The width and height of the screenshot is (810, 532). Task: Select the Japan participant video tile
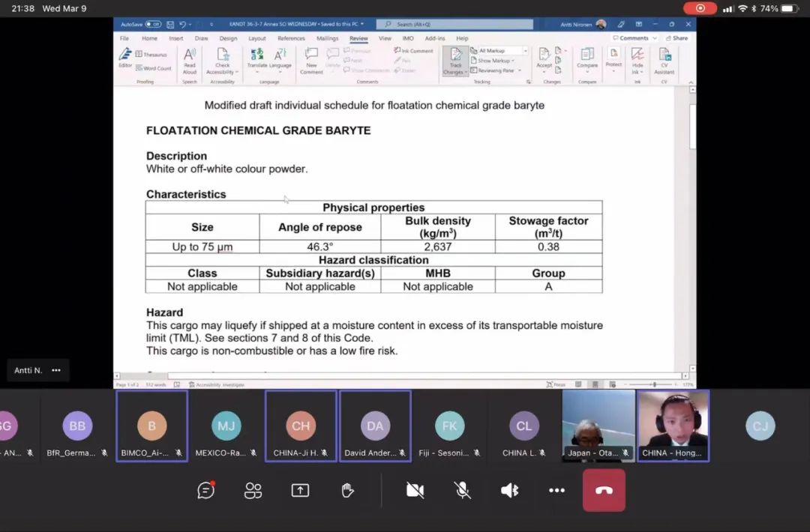coord(598,425)
